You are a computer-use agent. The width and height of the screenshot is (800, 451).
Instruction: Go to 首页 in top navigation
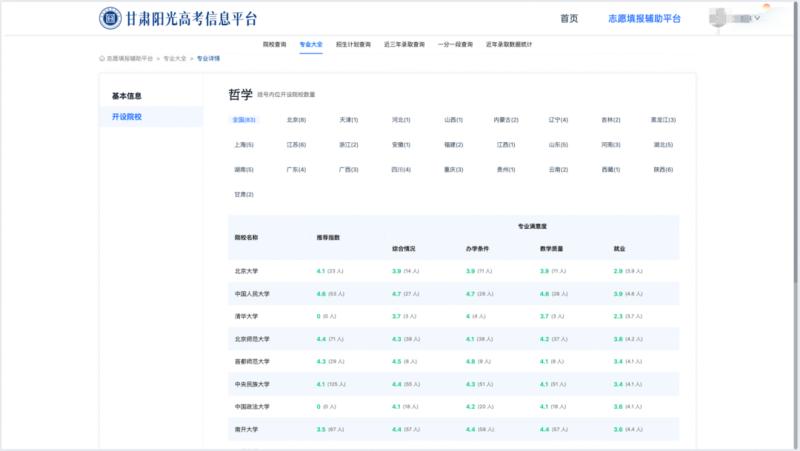coord(569,19)
